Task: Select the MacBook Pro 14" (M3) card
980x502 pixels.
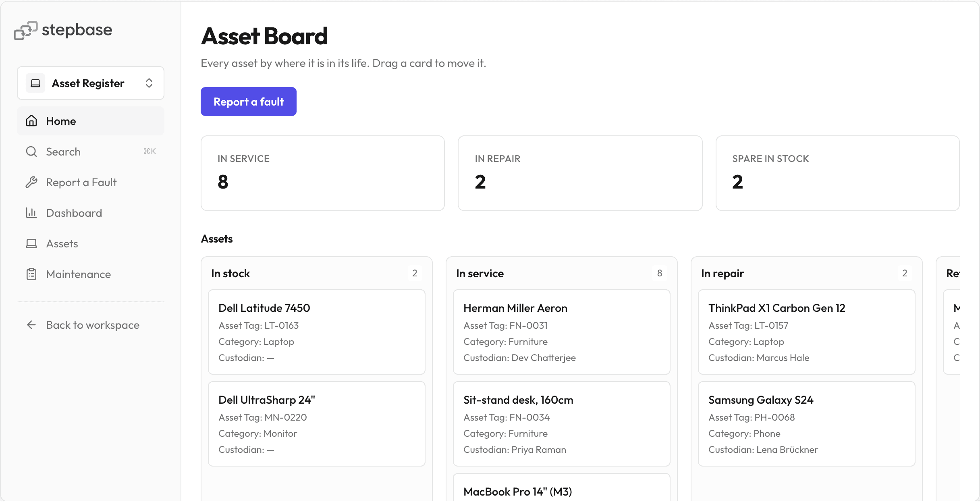Action: point(562,488)
